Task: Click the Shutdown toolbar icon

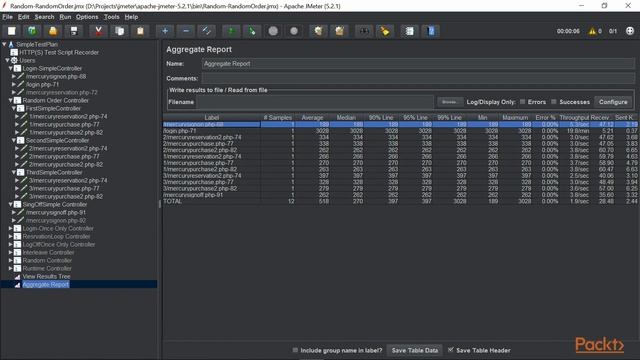Action: (294, 31)
